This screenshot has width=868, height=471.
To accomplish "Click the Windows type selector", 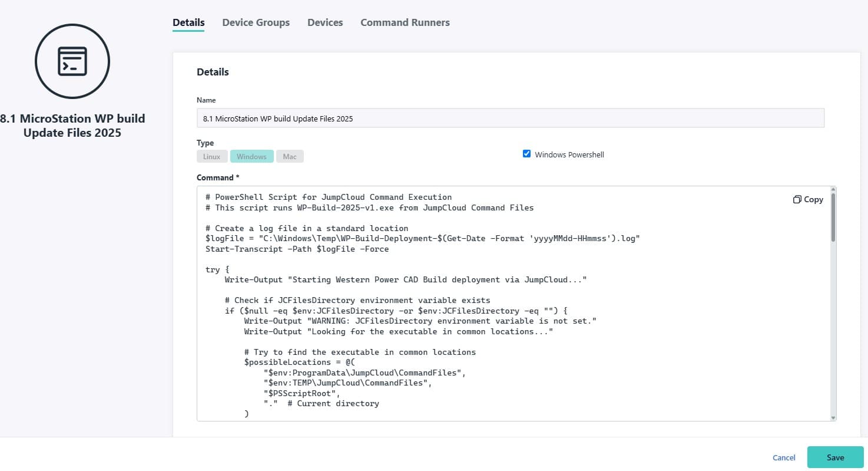I will pyautogui.click(x=251, y=156).
